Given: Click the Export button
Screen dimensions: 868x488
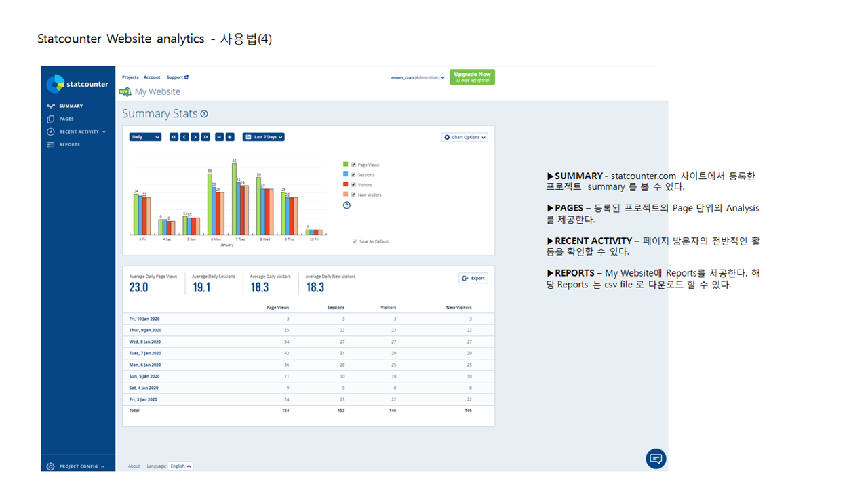Looking at the screenshot, I should tap(473, 278).
